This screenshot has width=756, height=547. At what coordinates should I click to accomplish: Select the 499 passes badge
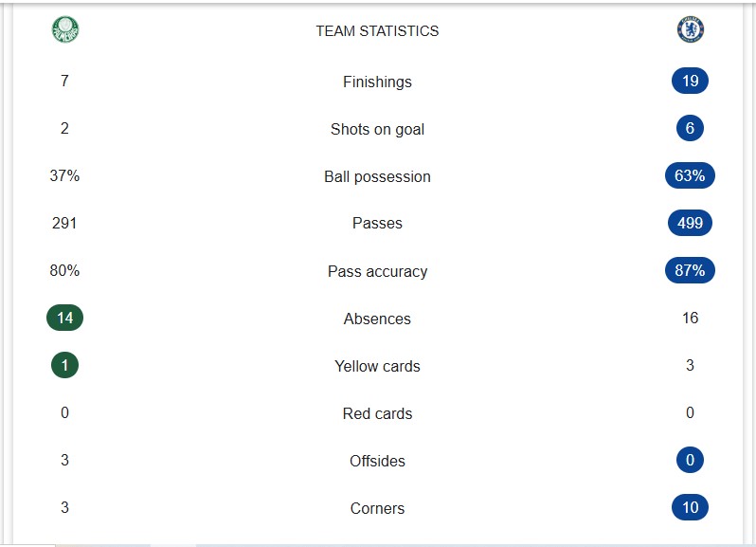(690, 223)
